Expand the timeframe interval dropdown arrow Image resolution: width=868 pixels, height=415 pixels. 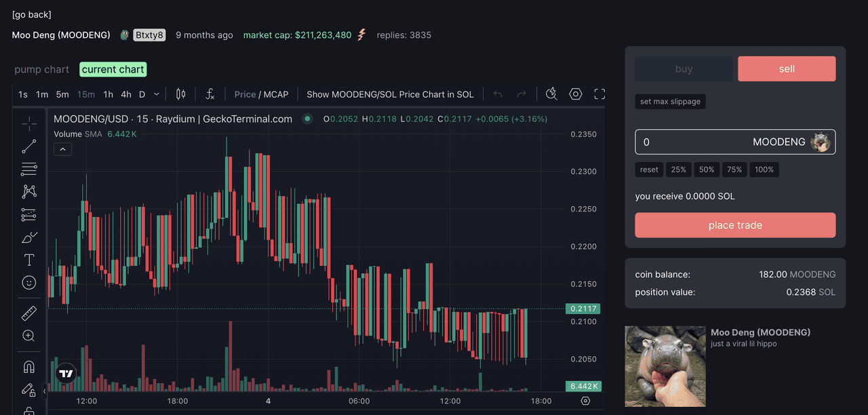(157, 94)
